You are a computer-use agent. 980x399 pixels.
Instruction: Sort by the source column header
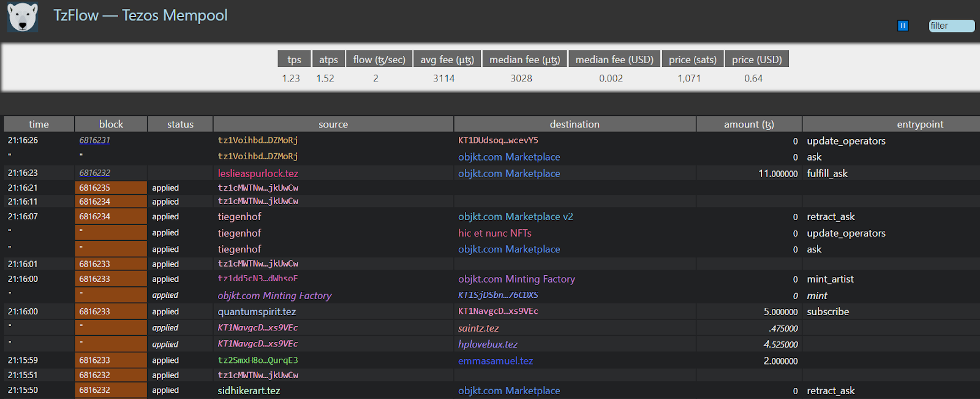tap(333, 124)
